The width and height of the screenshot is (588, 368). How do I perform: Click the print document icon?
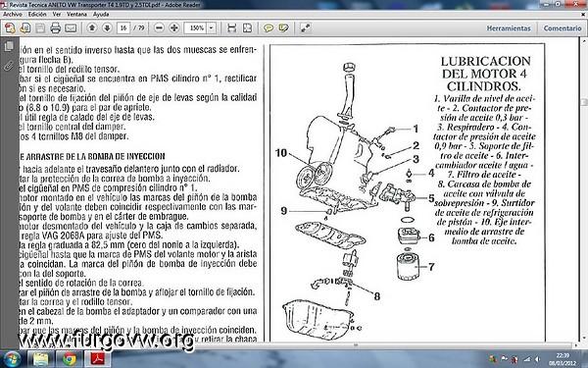[56, 28]
